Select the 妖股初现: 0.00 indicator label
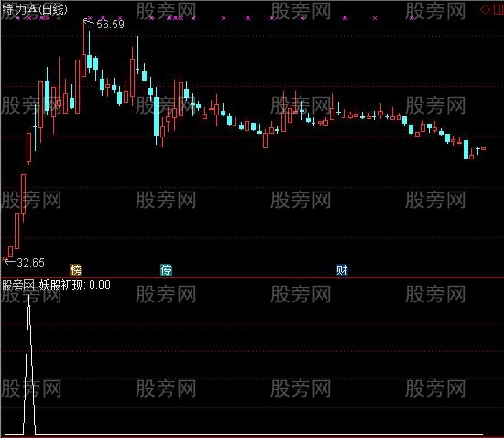The image size is (504, 438). [x=75, y=285]
